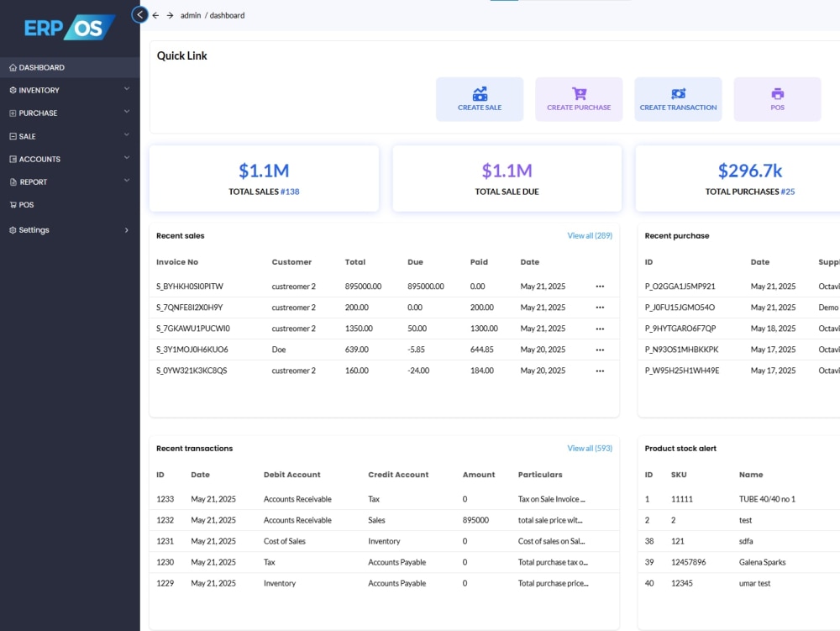This screenshot has width=840, height=631.
Task: Click the 895000 amount in transaction 1232
Action: 475,520
